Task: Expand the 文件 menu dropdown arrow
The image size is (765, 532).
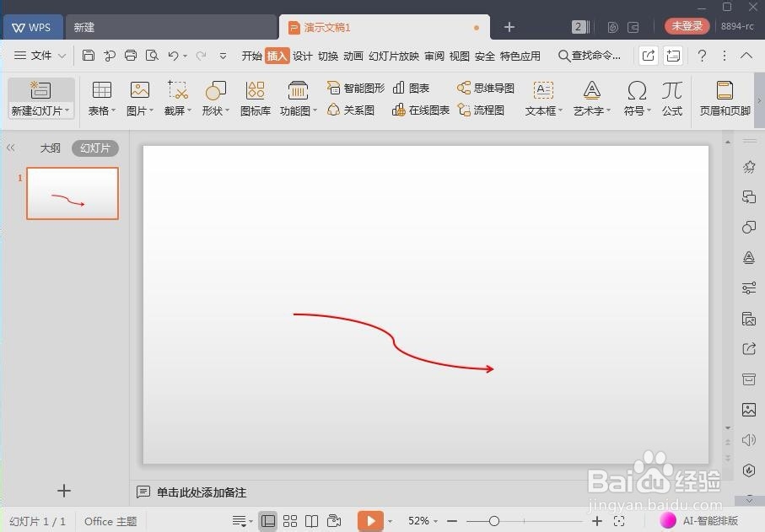Action: 62,56
